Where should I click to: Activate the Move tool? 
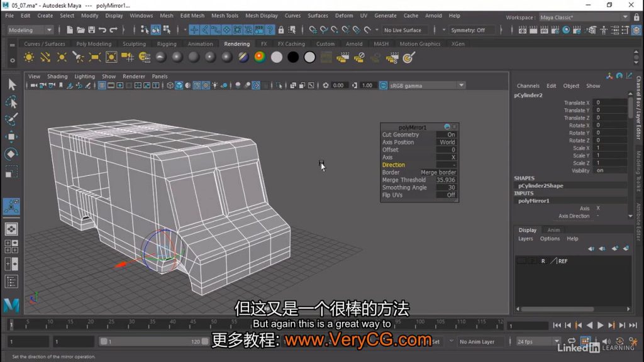point(11,136)
